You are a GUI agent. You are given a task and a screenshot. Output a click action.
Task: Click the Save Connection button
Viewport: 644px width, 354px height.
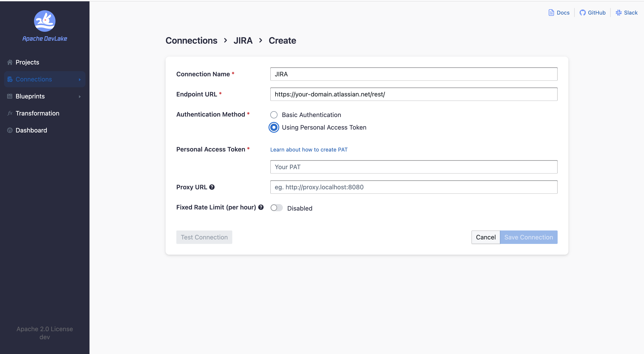(x=528, y=237)
